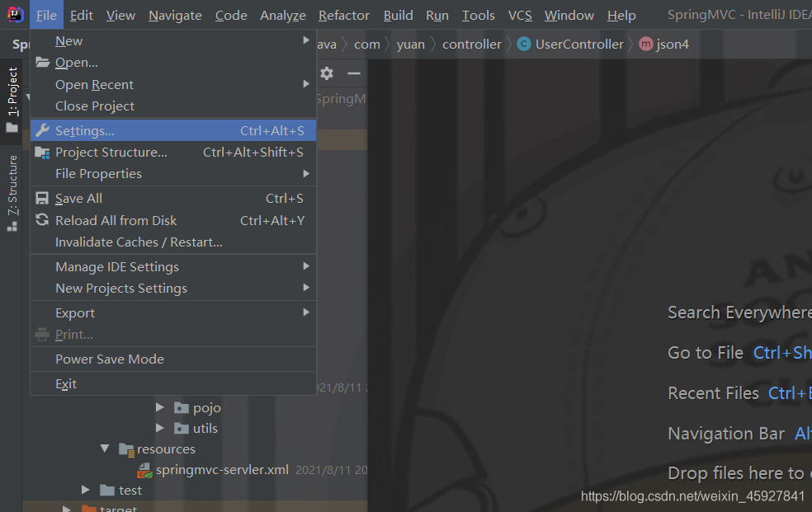This screenshot has width=812, height=512.
Task: Click the Save All floppy disk icon
Action: coord(42,198)
